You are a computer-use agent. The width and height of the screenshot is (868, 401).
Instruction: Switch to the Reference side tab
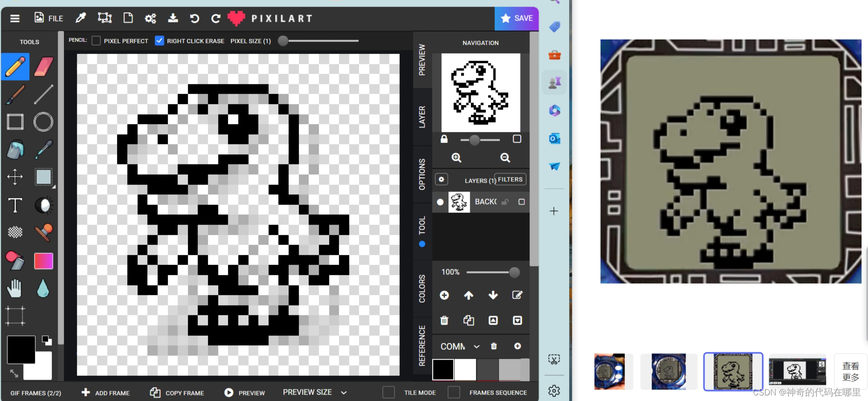422,346
